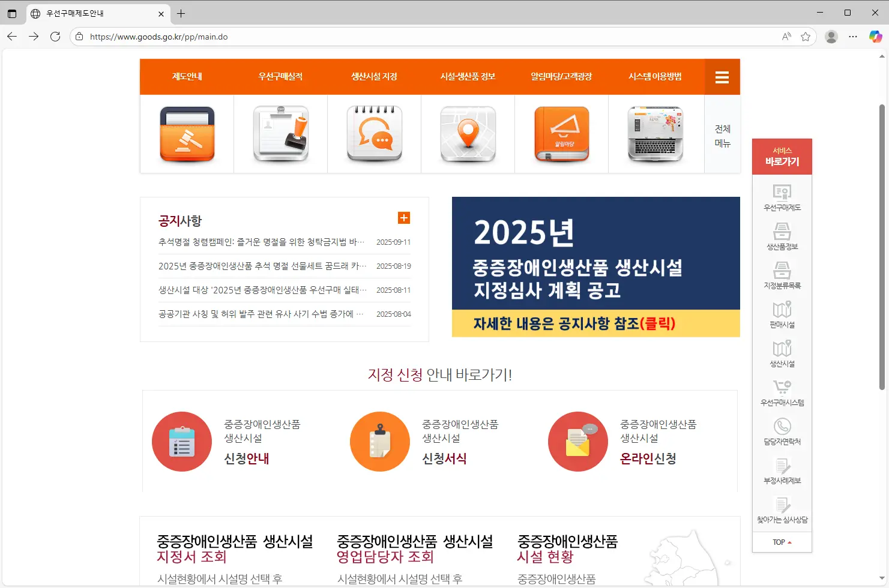Click the TOP button in sidebar
Viewport: 889px width, 588px height.
pos(782,542)
